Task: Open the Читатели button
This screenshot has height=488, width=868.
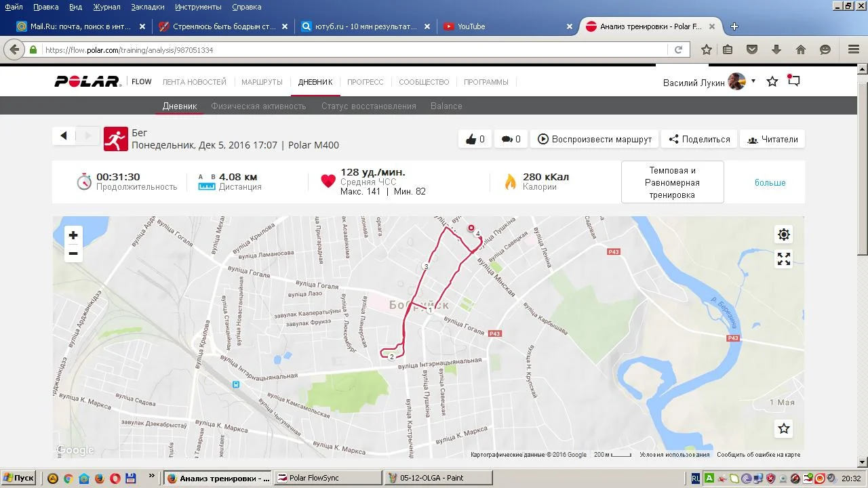Action: 772,139
